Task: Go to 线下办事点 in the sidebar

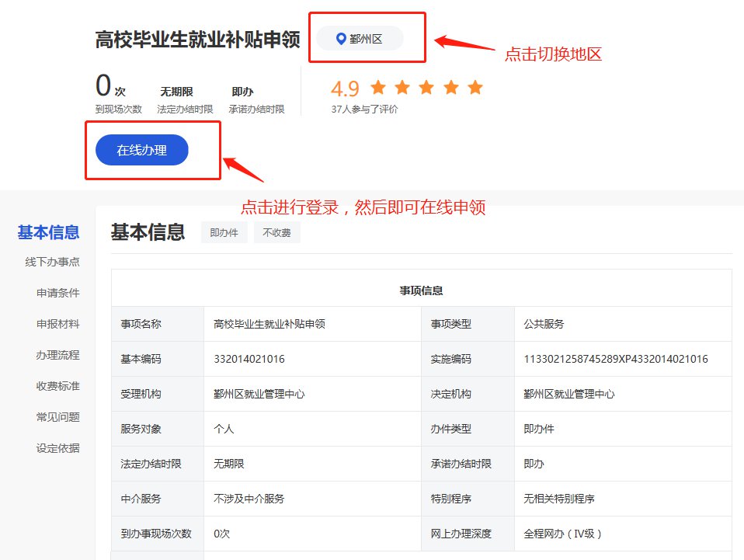Action: click(52, 262)
